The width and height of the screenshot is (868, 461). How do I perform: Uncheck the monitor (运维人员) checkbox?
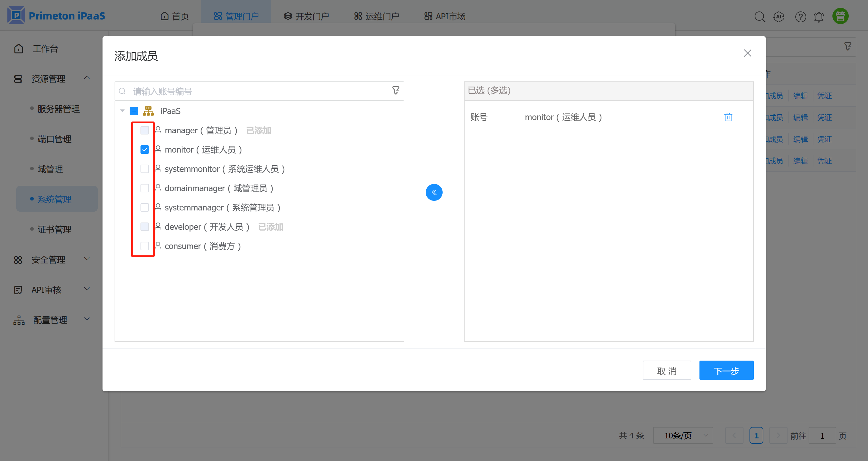(144, 149)
